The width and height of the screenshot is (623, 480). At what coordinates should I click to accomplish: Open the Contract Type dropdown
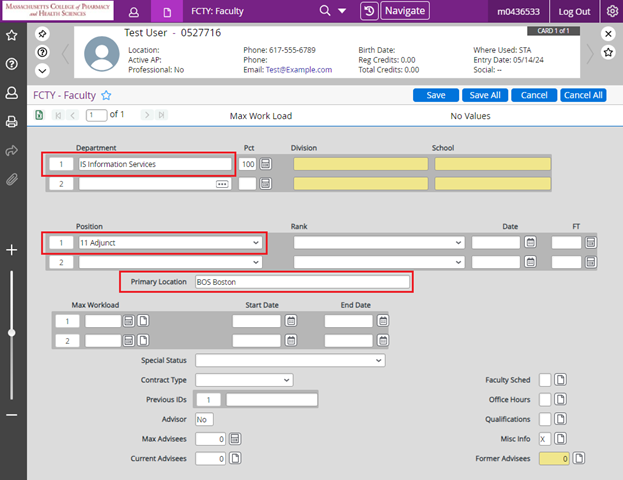coord(287,380)
